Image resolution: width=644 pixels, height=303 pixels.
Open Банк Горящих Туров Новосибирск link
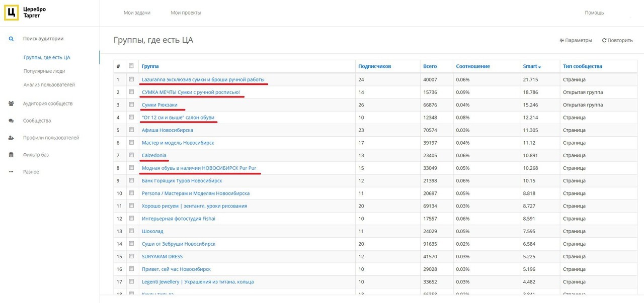click(x=182, y=180)
